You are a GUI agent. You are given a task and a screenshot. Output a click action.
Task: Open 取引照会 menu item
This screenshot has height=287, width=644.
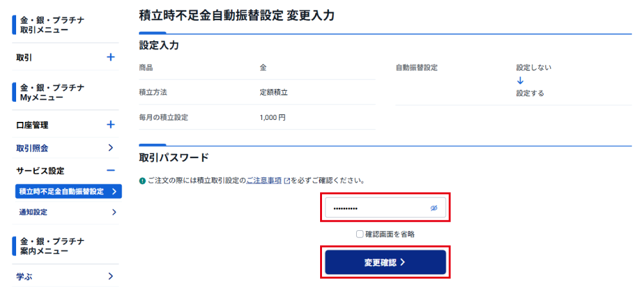point(32,148)
